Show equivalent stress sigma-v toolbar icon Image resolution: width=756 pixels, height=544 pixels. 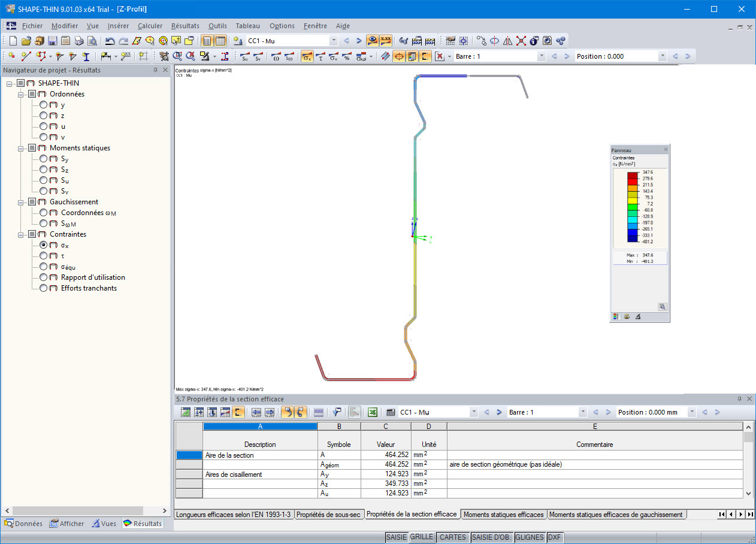point(334,56)
